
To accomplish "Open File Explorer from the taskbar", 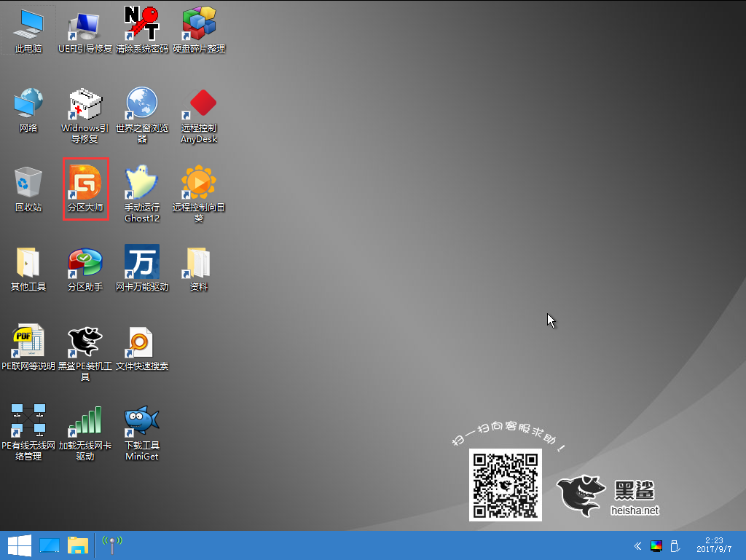I will coord(78,545).
